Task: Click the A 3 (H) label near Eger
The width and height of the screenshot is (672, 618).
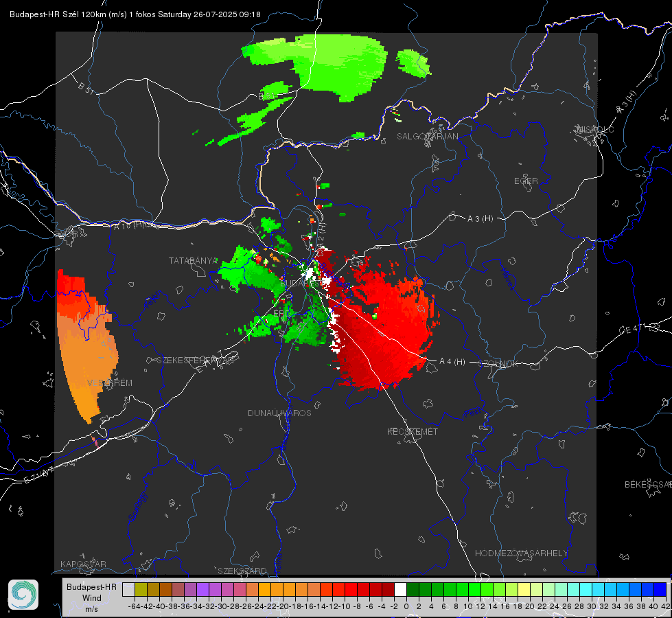Action: point(480,219)
